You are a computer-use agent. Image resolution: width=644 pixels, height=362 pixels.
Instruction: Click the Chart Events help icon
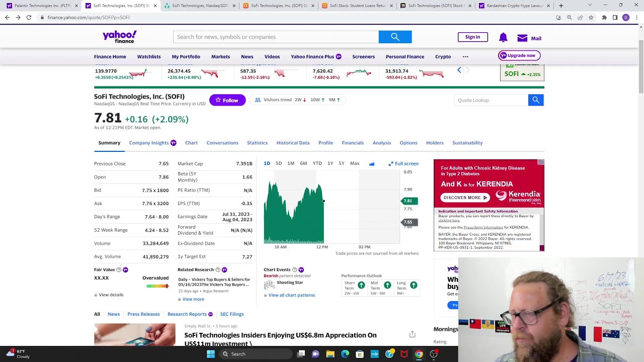pyautogui.click(x=294, y=269)
